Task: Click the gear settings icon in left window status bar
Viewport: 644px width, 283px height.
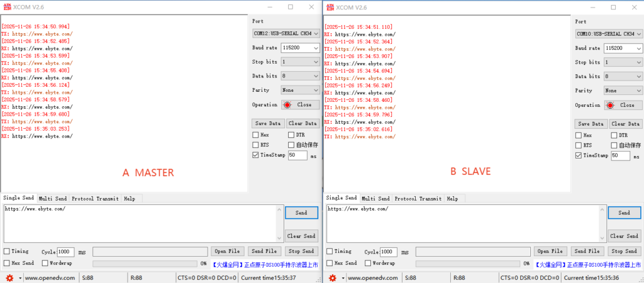Action: click(x=9, y=277)
